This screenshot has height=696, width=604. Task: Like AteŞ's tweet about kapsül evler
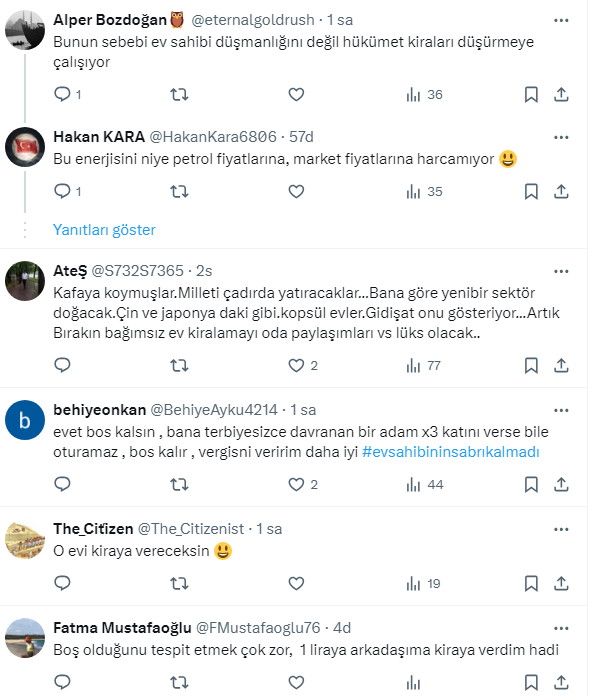click(x=296, y=366)
